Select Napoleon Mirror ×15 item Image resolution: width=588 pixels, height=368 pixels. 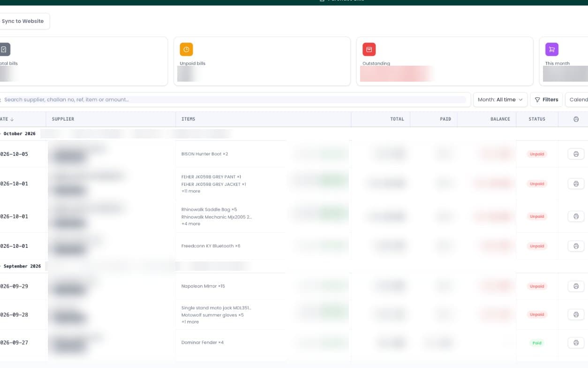coord(203,286)
